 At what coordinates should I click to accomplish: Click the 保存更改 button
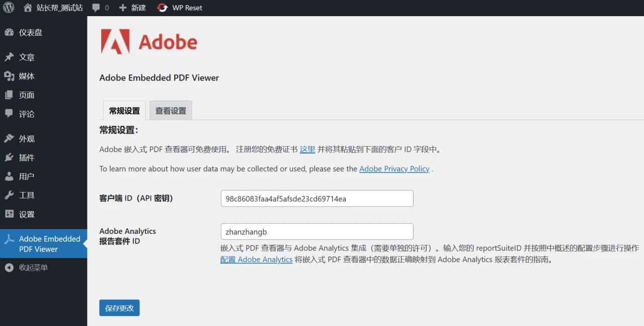click(x=119, y=308)
